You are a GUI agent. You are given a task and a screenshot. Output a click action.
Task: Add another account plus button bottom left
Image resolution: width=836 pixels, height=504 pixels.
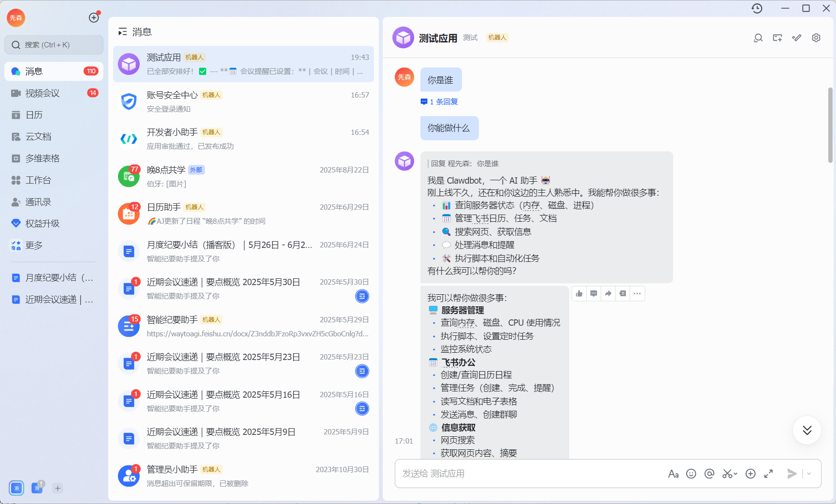click(x=58, y=488)
